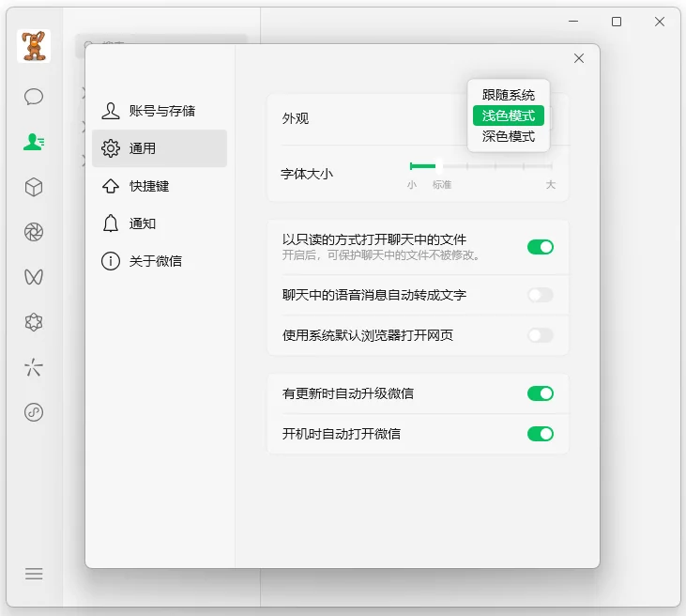Open the Favorites cube icon
Image resolution: width=686 pixels, height=616 pixels.
click(x=34, y=188)
